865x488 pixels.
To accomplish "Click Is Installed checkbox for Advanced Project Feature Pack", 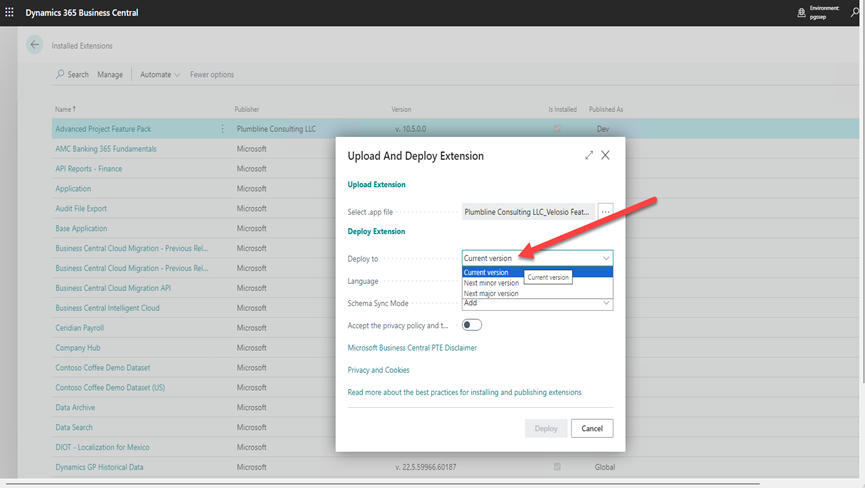I will coord(557,128).
